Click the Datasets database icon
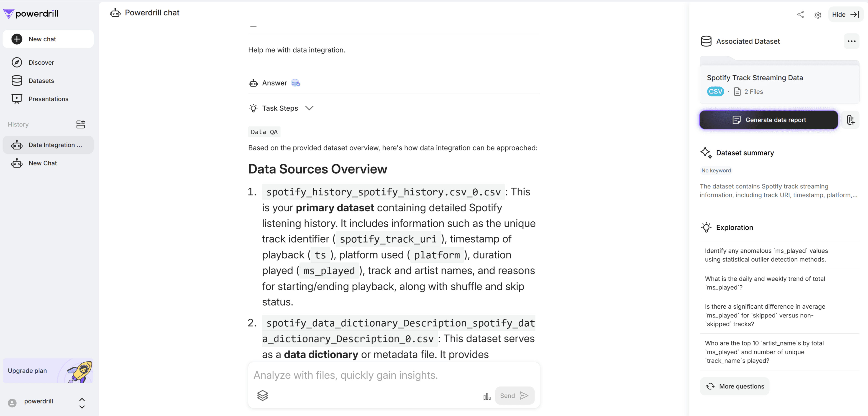Image resolution: width=868 pixels, height=416 pixels. tap(17, 80)
